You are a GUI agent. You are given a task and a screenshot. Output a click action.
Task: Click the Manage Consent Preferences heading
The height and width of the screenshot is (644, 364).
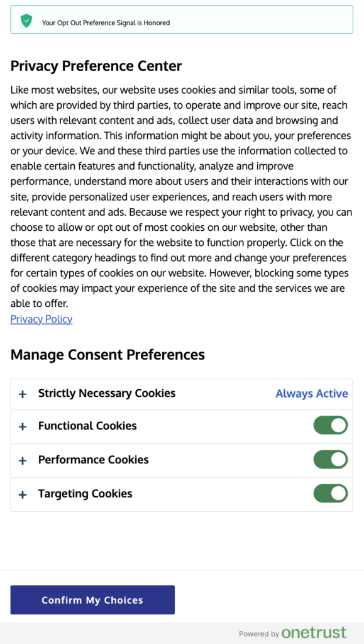click(x=107, y=355)
